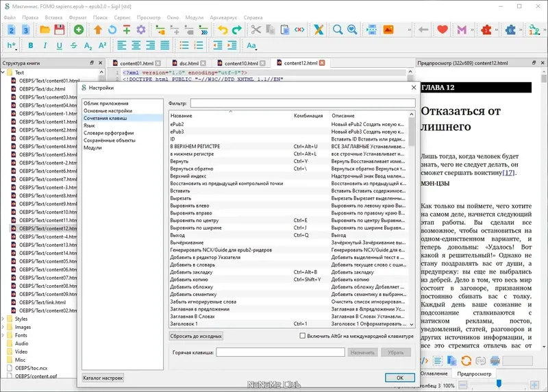Toggle the AltGr international keyboard checkbox
The width and height of the screenshot is (548, 392).
(x=302, y=336)
